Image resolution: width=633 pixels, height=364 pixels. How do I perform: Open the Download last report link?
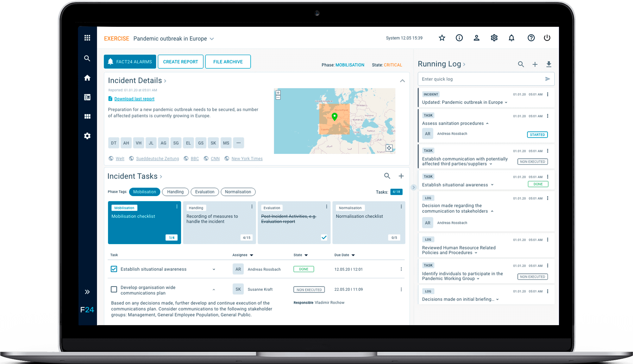click(x=134, y=99)
